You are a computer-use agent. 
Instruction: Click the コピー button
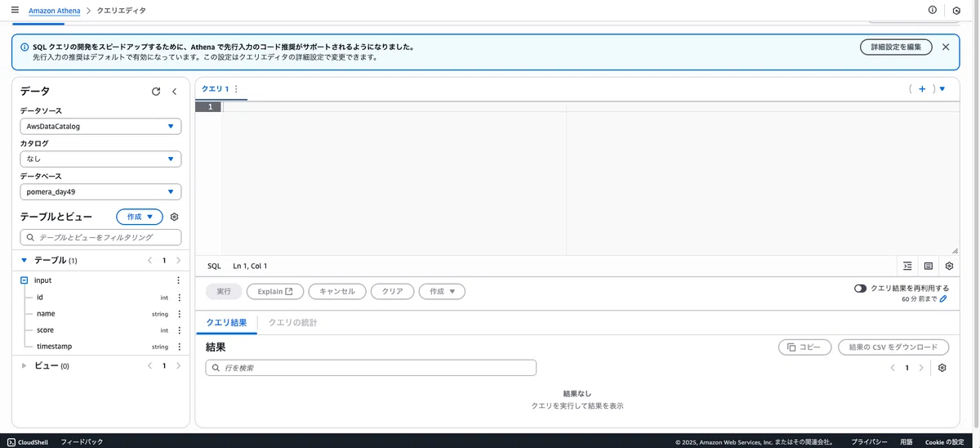(804, 347)
